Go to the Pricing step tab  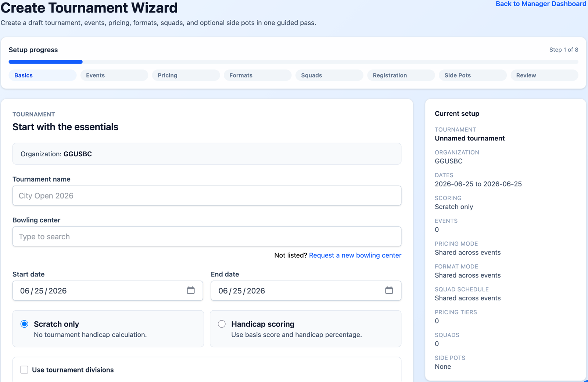pyautogui.click(x=186, y=75)
